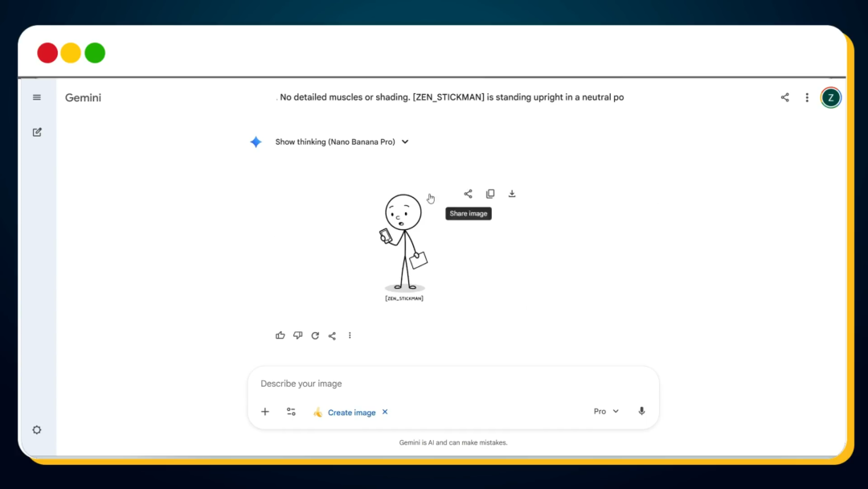Open settings gear in sidebar

37,429
